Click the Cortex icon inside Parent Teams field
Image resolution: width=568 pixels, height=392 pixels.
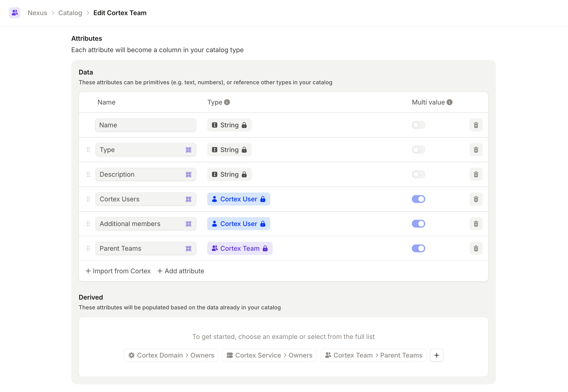pyautogui.click(x=188, y=249)
